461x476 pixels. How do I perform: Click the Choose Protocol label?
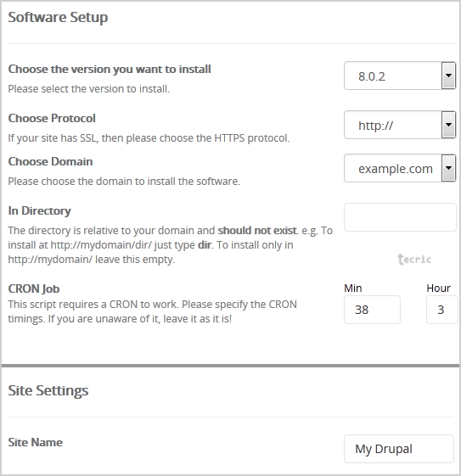click(x=52, y=118)
